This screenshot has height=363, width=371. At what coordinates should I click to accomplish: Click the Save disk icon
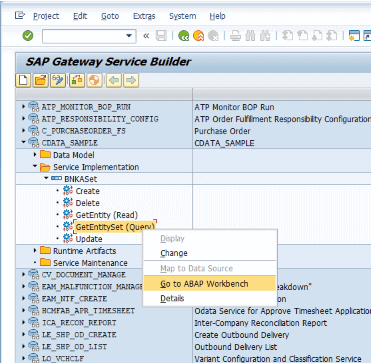162,36
